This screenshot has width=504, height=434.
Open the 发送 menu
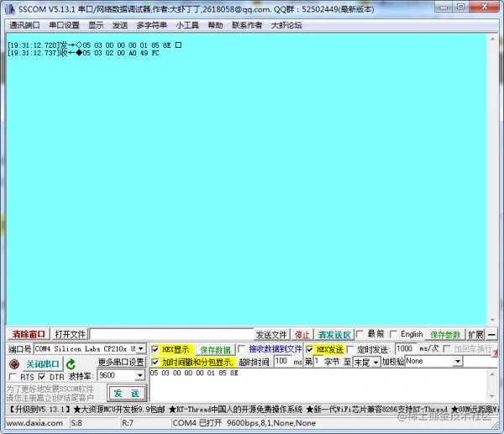click(120, 25)
